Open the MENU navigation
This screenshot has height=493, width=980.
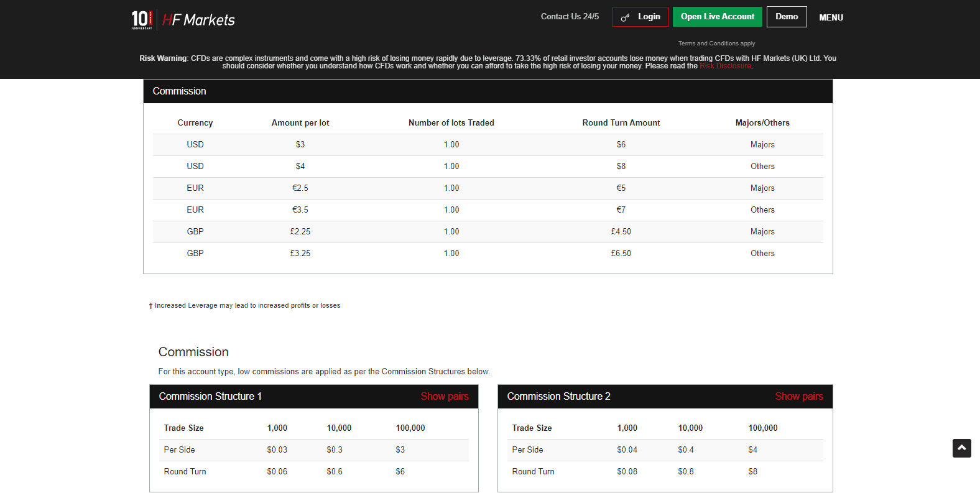(831, 17)
